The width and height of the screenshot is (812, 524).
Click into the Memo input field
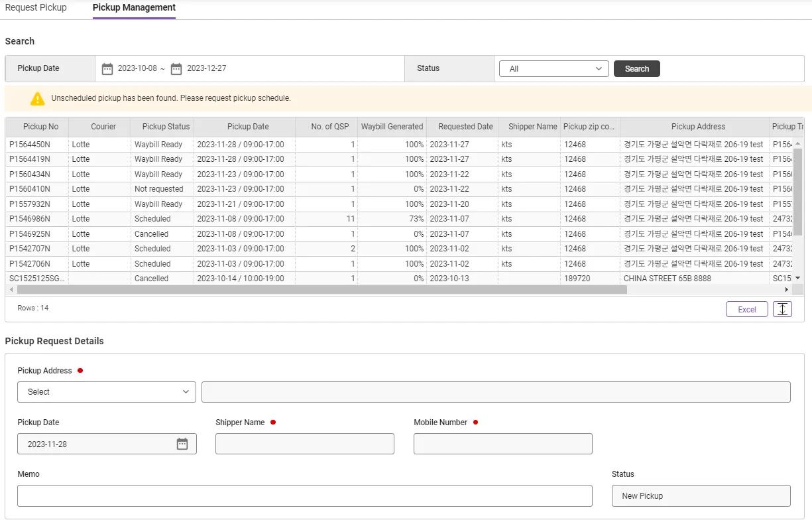(304, 495)
